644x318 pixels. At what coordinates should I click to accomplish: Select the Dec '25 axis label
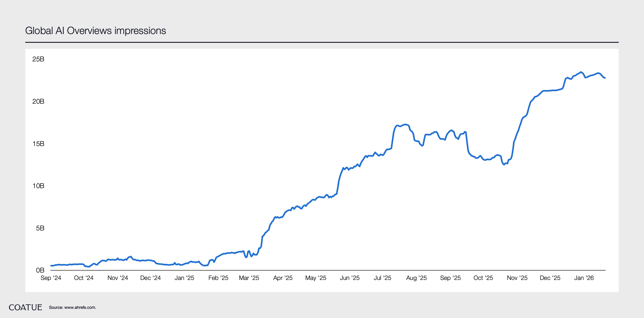[x=550, y=278]
